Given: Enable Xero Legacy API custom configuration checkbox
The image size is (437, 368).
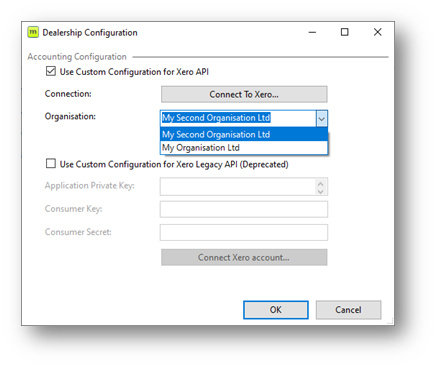Looking at the screenshot, I should click(51, 163).
